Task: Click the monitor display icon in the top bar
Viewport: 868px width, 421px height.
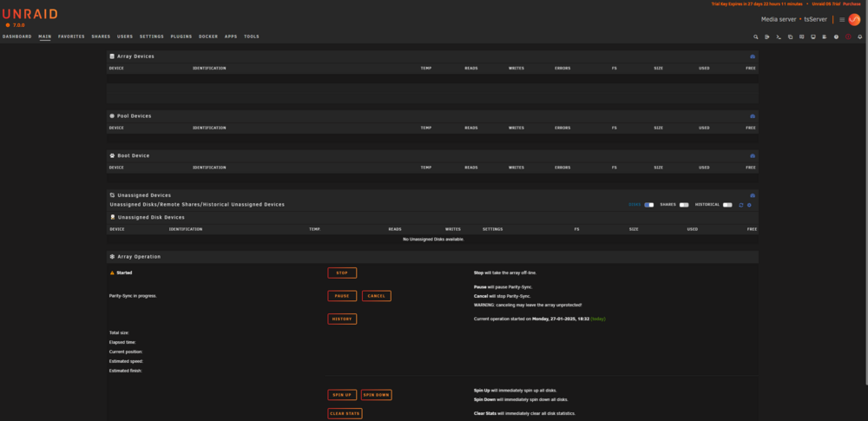Action: [x=813, y=36]
